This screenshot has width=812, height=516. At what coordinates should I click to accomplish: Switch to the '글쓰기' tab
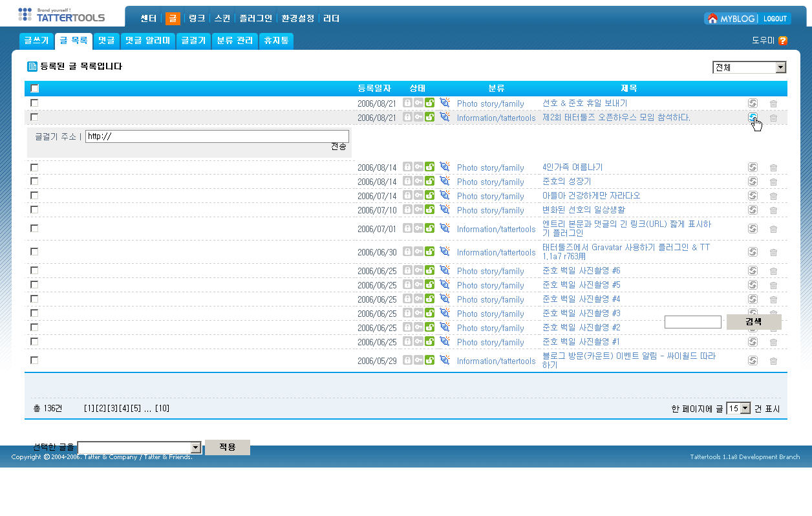point(36,41)
